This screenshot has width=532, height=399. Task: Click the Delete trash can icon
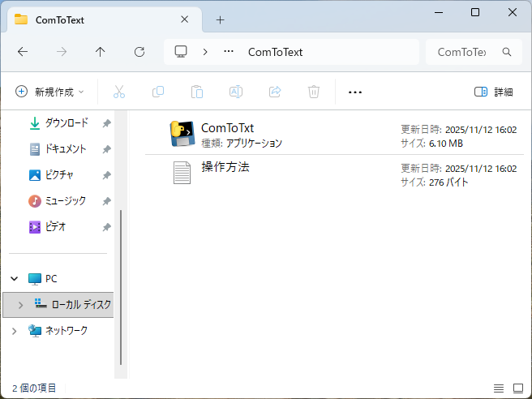click(314, 92)
